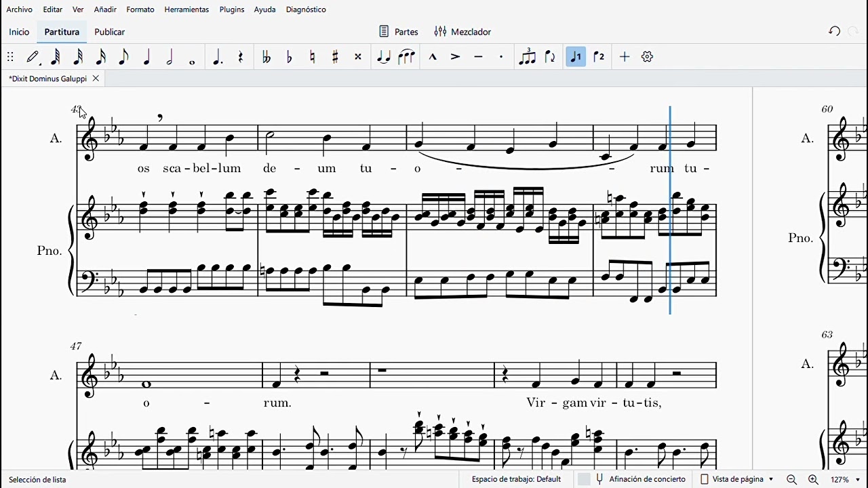This screenshot has width=868, height=488.
Task: Open the Ver menu
Action: coord(78,9)
